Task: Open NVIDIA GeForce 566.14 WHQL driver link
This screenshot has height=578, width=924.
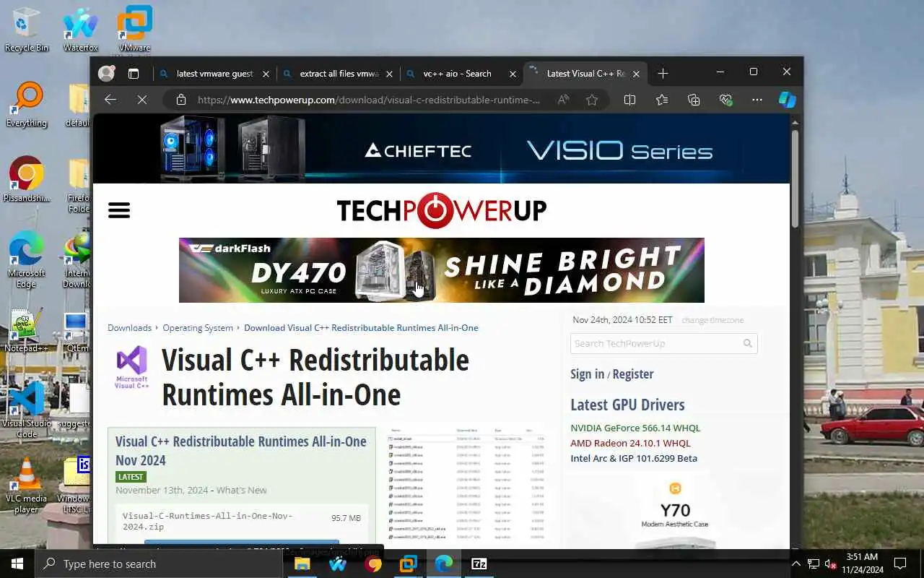Action: tap(635, 428)
